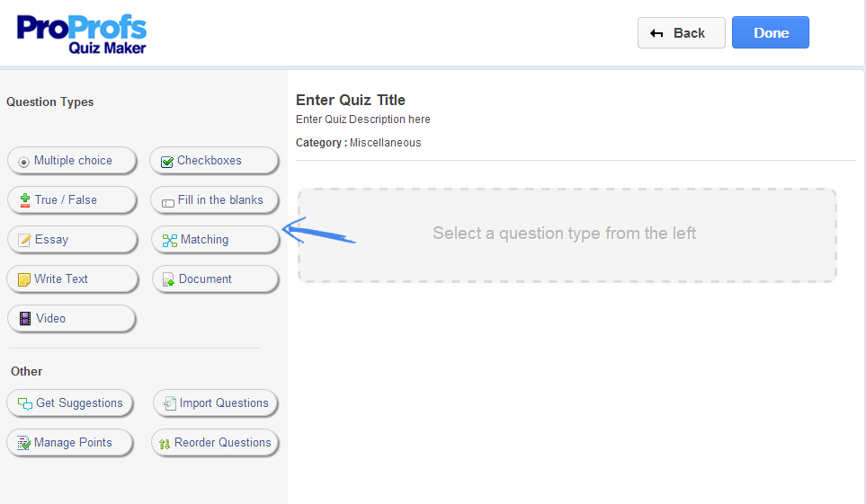Click the Import Questions icon
The image size is (866, 504).
[169, 403]
